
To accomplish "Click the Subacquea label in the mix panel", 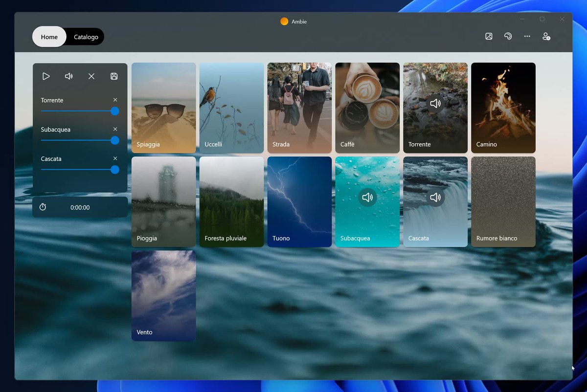I will 55,130.
